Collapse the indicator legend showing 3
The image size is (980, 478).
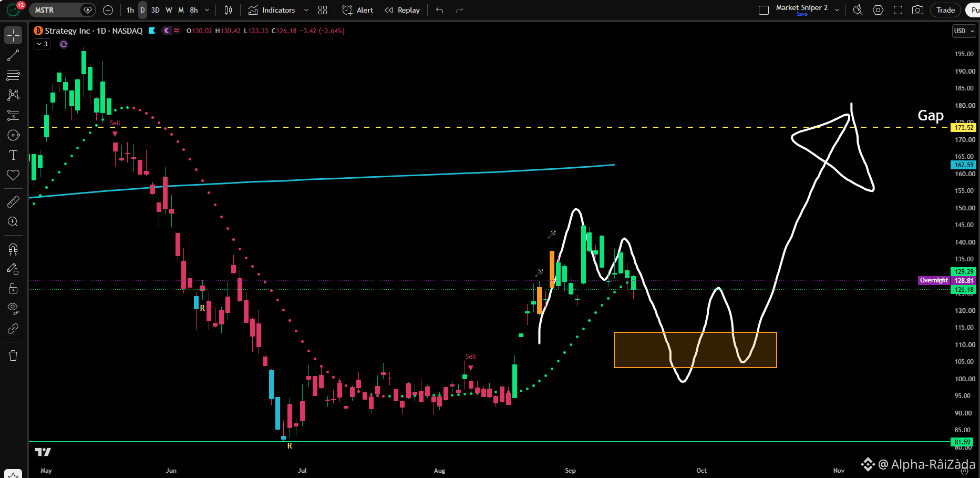pyautogui.click(x=43, y=44)
